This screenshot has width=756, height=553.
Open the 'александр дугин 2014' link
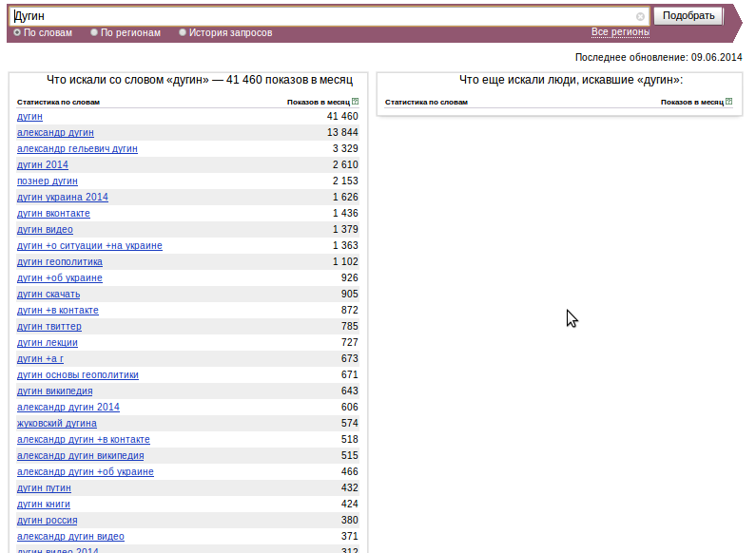tap(68, 407)
